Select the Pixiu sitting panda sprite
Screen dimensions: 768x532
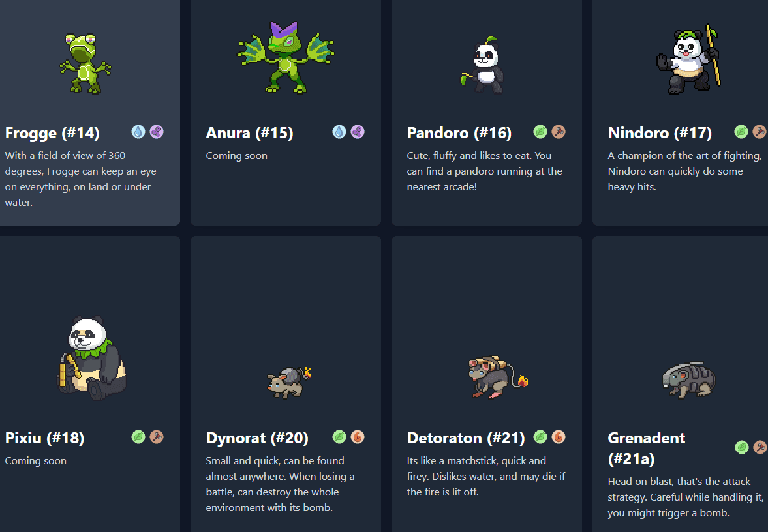[x=91, y=358]
